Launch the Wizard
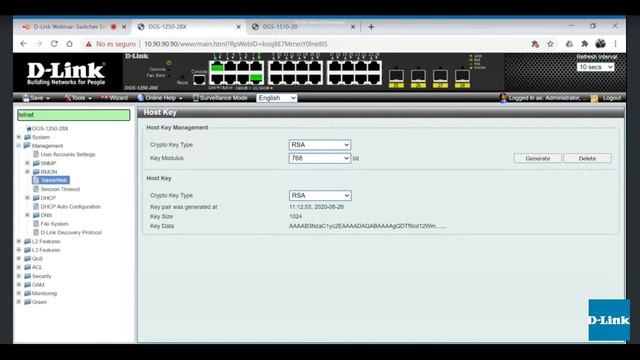This screenshot has width=640, height=360. coord(114,98)
